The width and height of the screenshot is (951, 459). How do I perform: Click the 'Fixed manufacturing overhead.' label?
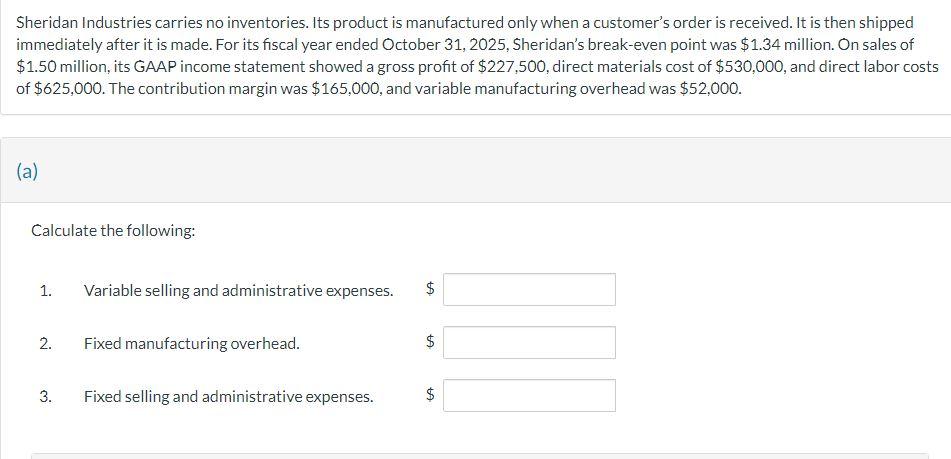coord(191,343)
